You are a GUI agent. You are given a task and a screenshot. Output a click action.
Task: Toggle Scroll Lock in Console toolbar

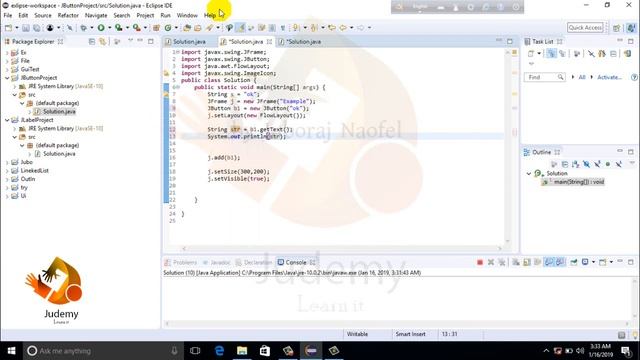(x=527, y=262)
